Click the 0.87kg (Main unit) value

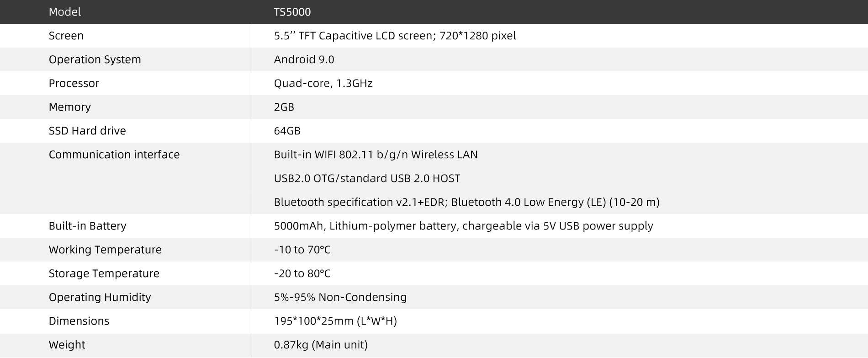point(321,345)
